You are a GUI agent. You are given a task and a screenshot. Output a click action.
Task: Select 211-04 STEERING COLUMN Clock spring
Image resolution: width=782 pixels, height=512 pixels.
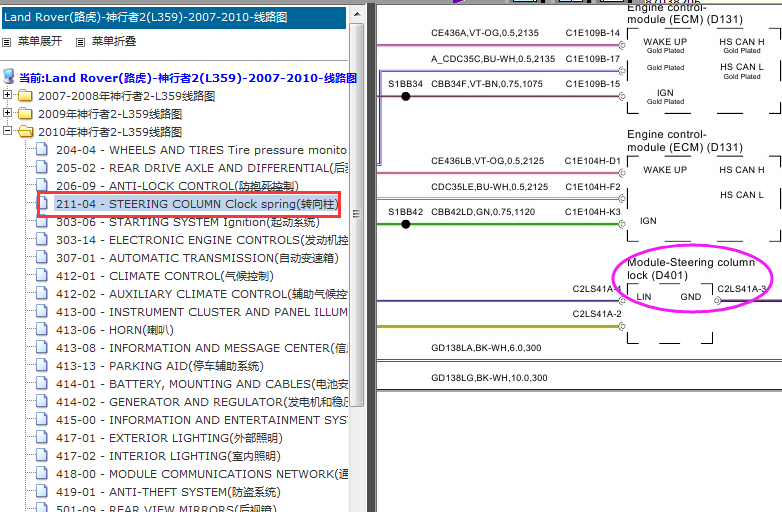click(x=197, y=204)
